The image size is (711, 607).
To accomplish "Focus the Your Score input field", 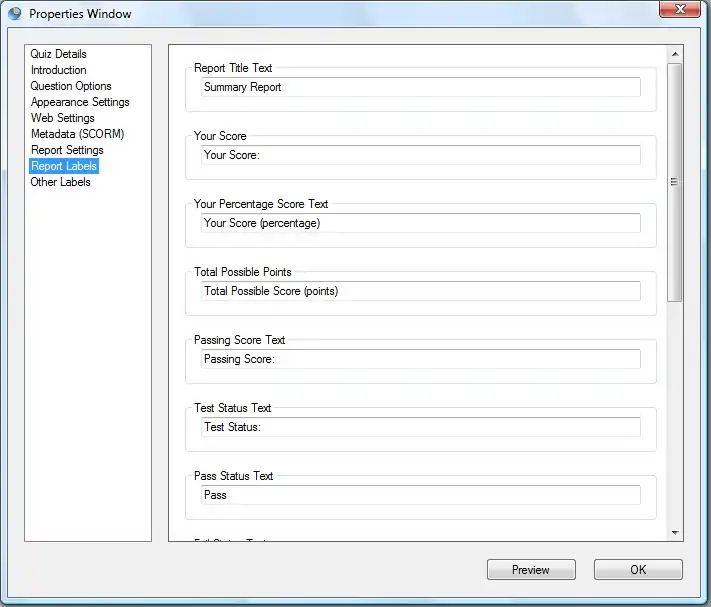I will pos(420,155).
